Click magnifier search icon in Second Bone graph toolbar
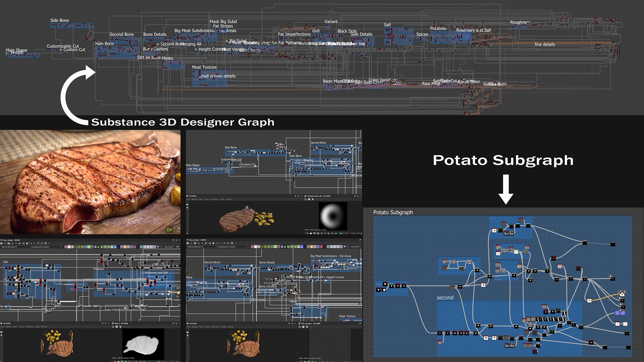644x362 pixels. click(202, 243)
